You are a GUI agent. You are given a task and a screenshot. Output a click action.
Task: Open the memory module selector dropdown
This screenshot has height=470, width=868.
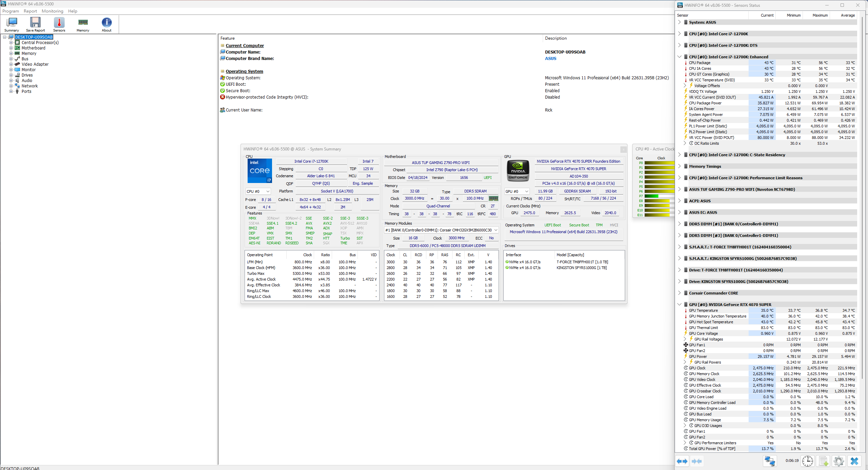[441, 230]
